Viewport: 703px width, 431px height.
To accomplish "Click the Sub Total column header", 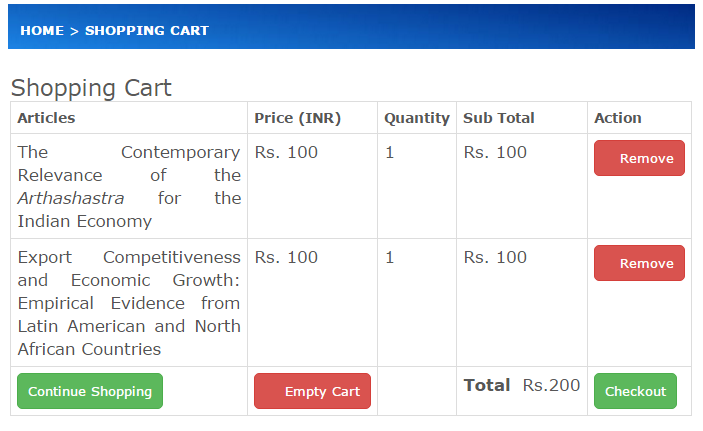I will click(499, 118).
